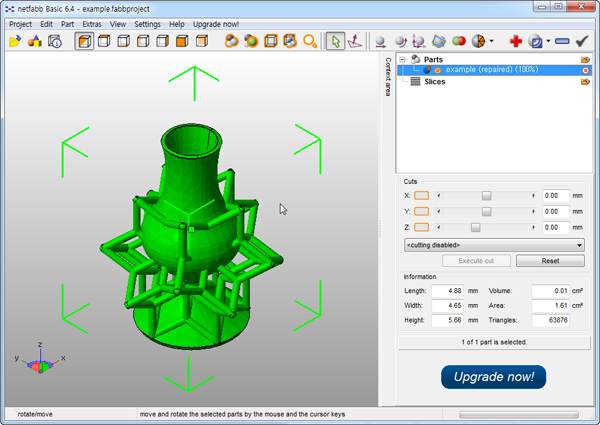Select the Slices tree item

[434, 81]
